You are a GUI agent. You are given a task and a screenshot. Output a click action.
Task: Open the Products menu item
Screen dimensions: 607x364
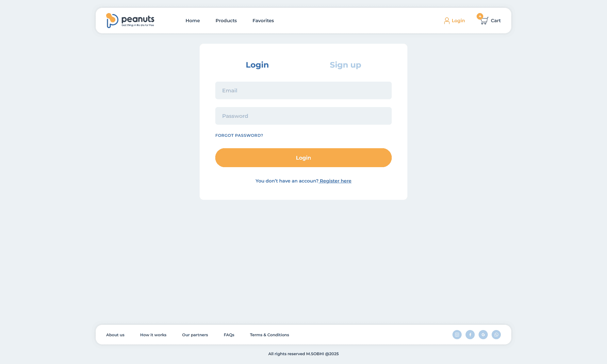click(x=226, y=21)
